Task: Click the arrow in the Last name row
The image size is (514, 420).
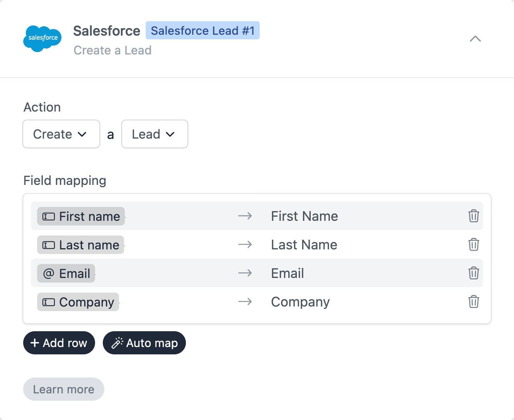Action: (245, 244)
